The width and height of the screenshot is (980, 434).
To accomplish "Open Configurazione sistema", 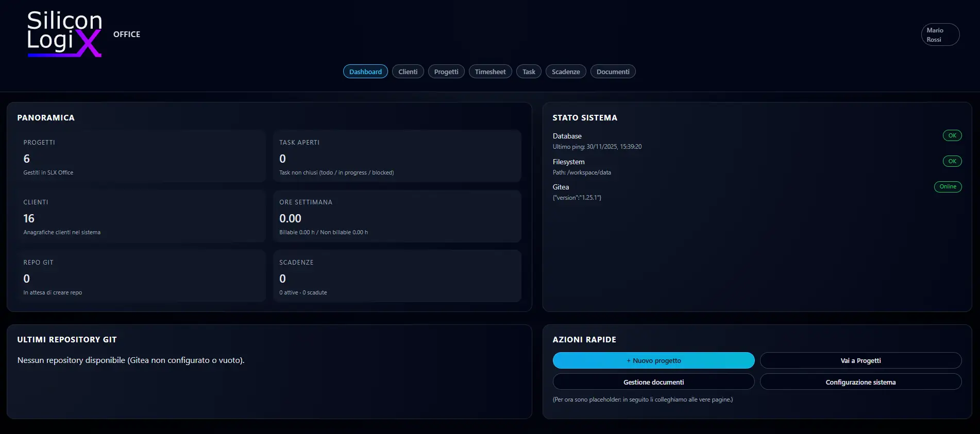I will [x=860, y=382].
